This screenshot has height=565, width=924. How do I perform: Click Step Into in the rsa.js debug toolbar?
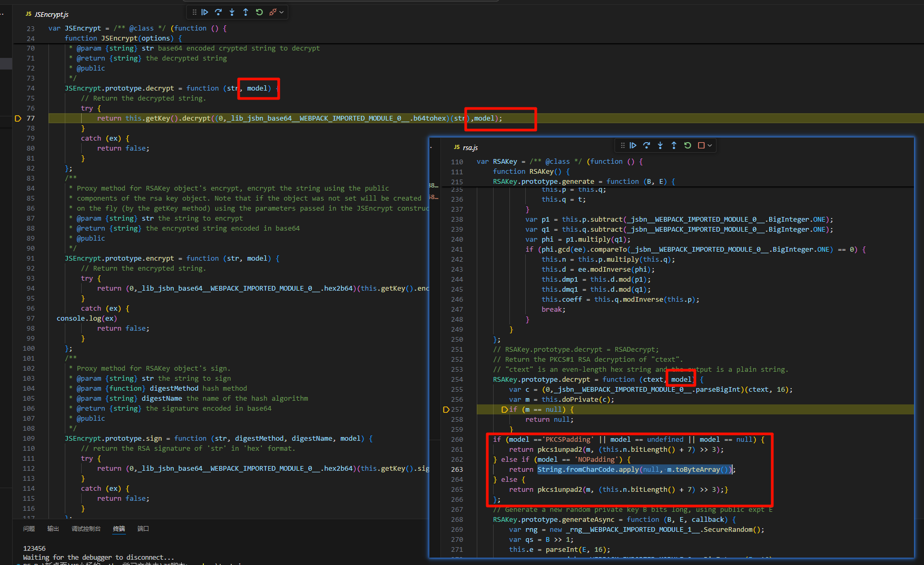coord(660,145)
